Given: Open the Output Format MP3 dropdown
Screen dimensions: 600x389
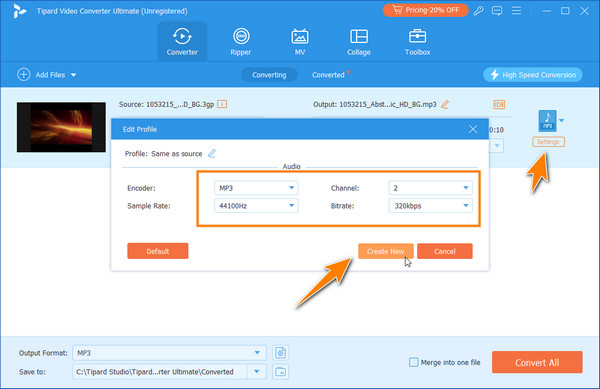Looking at the screenshot, I should point(169,353).
